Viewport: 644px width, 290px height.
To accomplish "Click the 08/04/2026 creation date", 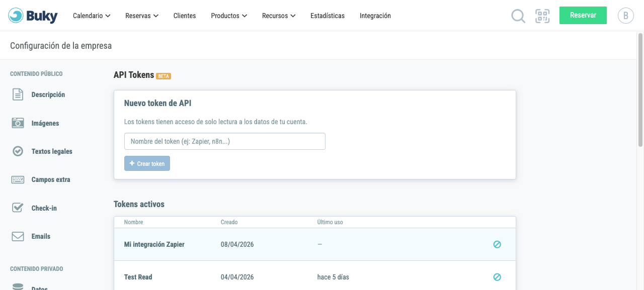I will tap(237, 244).
